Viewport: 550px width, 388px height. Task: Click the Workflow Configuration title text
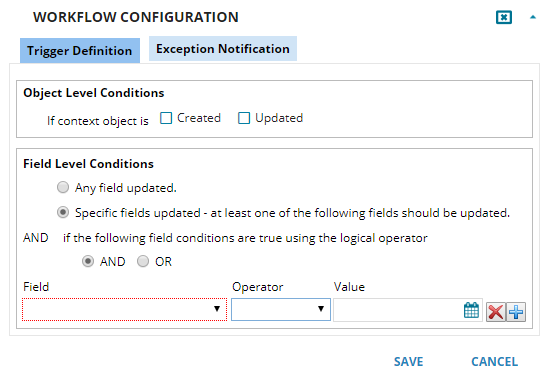136,17
